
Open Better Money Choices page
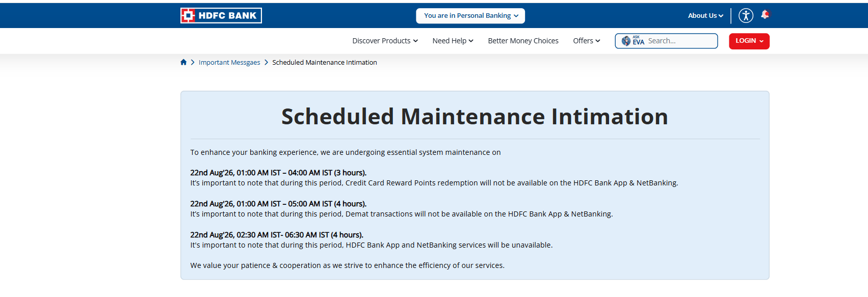(523, 41)
